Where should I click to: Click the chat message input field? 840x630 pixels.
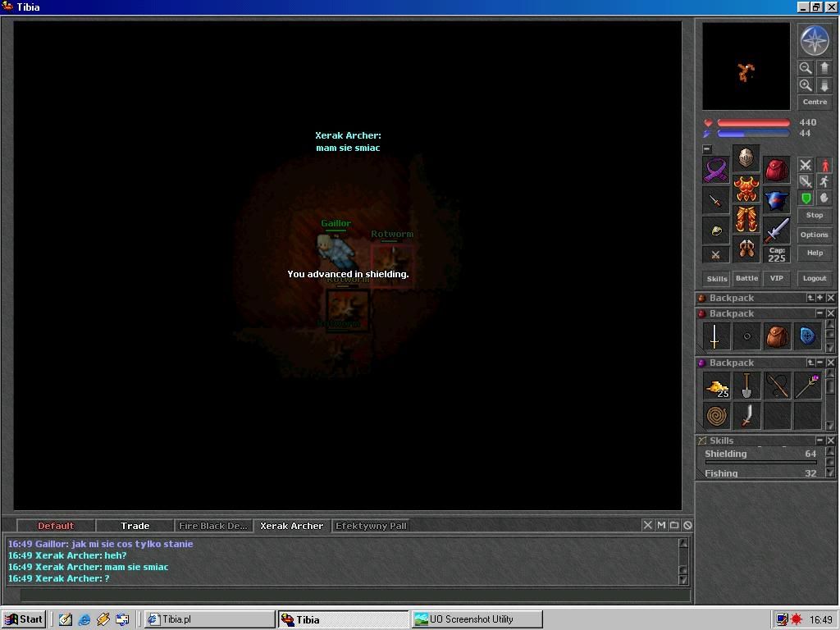click(x=354, y=595)
